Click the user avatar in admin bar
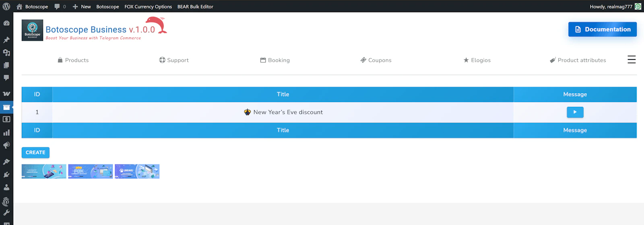This screenshot has height=225, width=644. coord(638,6)
